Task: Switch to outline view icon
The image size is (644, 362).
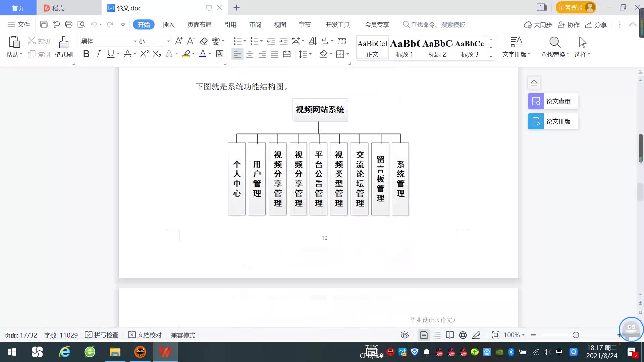Action: coord(437,335)
